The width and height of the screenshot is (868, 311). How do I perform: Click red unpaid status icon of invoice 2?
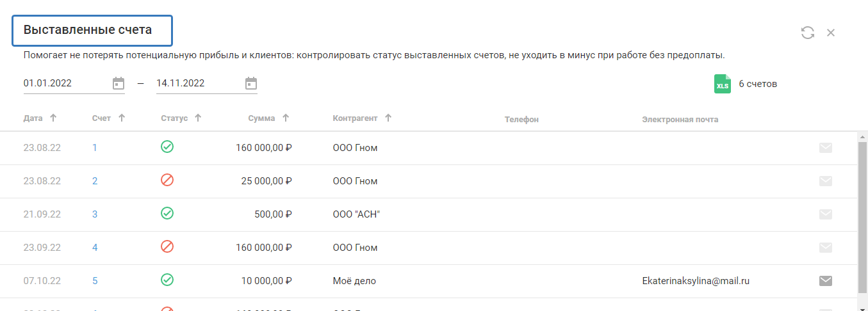[x=167, y=180]
